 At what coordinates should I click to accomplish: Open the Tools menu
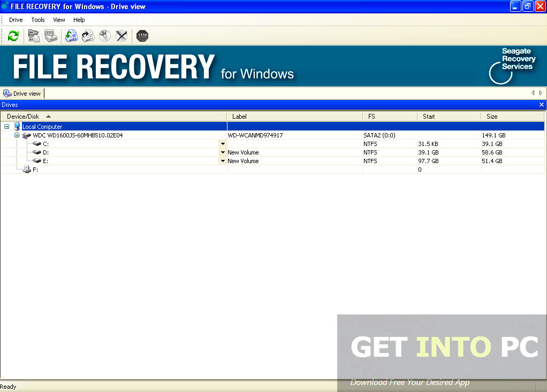tap(37, 20)
